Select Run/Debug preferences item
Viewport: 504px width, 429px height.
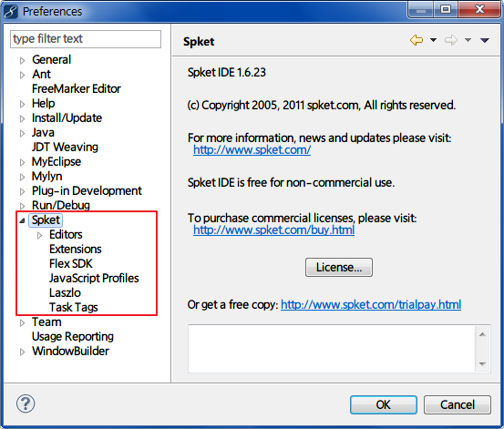61,205
